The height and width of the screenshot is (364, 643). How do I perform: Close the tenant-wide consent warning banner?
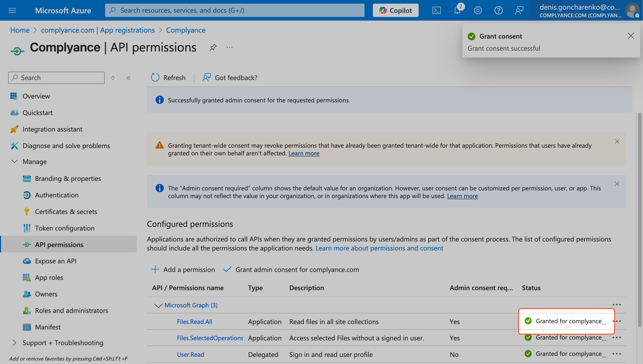[617, 141]
